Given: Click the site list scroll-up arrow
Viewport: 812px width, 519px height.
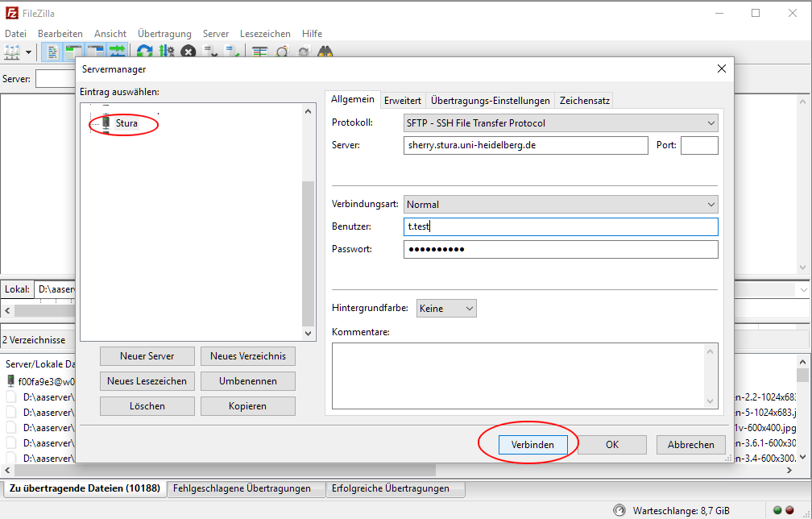Looking at the screenshot, I should tap(308, 111).
